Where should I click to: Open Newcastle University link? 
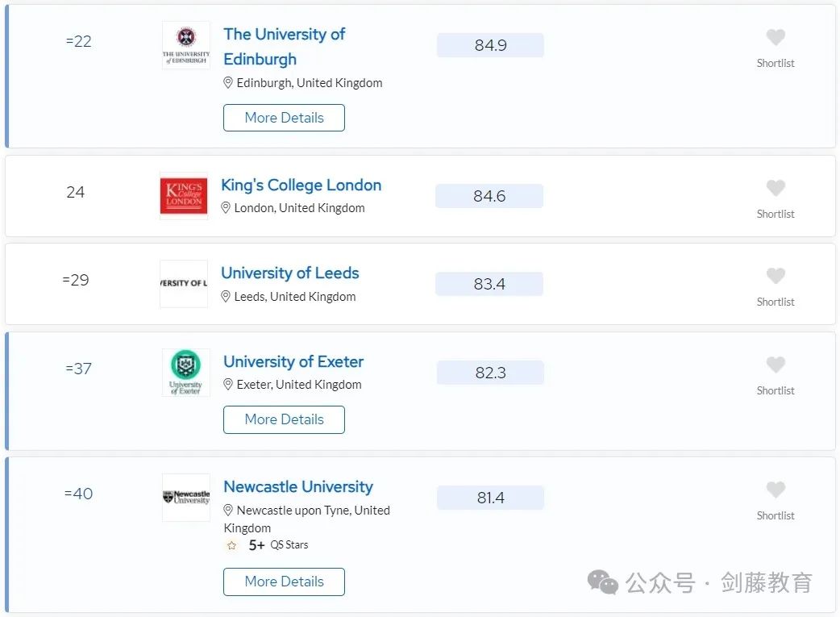(297, 486)
